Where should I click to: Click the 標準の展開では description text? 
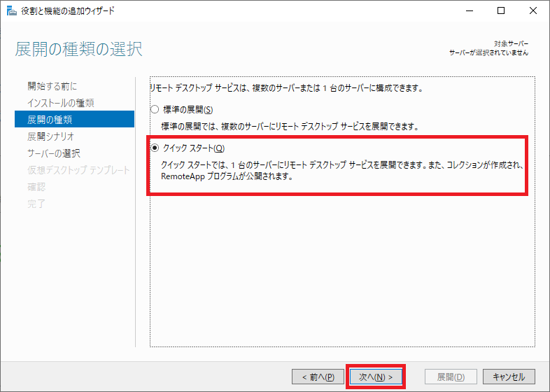(x=290, y=126)
